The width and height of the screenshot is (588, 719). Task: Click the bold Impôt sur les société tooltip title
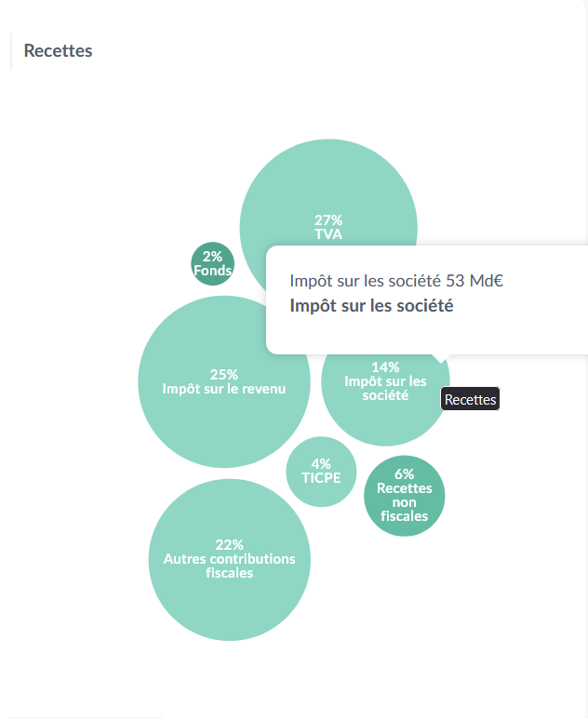371,305
